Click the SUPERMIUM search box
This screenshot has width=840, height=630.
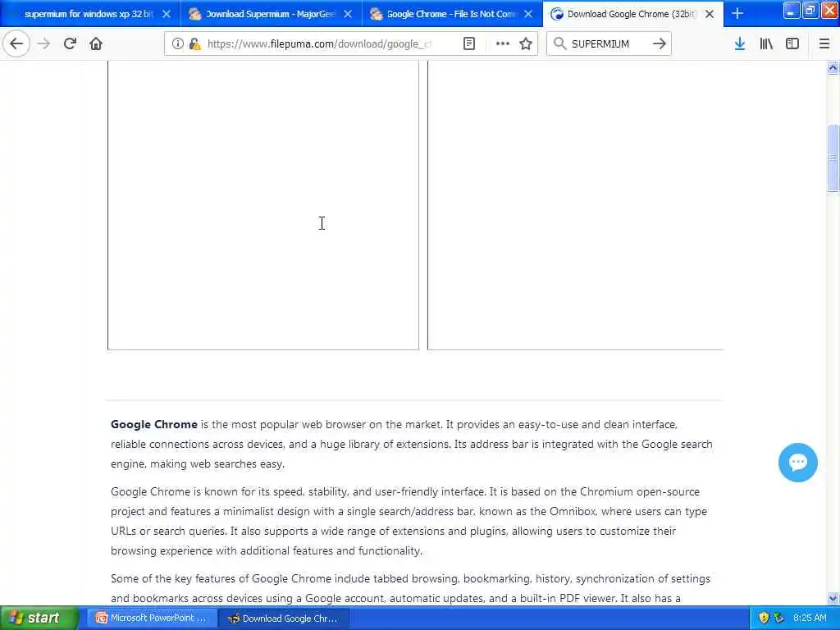[x=609, y=43]
